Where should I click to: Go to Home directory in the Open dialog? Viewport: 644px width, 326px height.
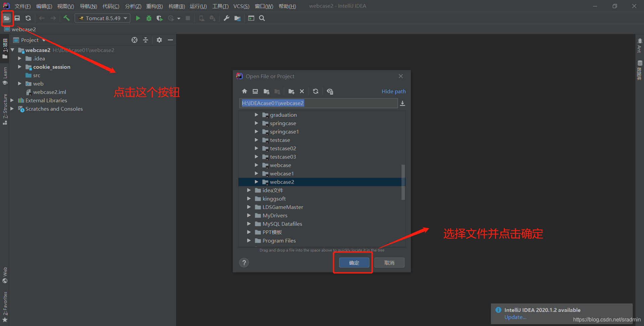click(x=245, y=91)
